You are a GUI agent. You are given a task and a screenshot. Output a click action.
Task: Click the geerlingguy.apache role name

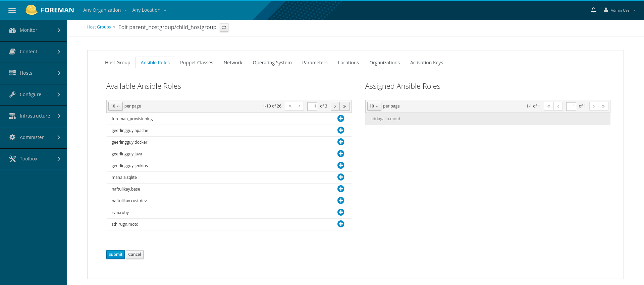pyautogui.click(x=130, y=131)
